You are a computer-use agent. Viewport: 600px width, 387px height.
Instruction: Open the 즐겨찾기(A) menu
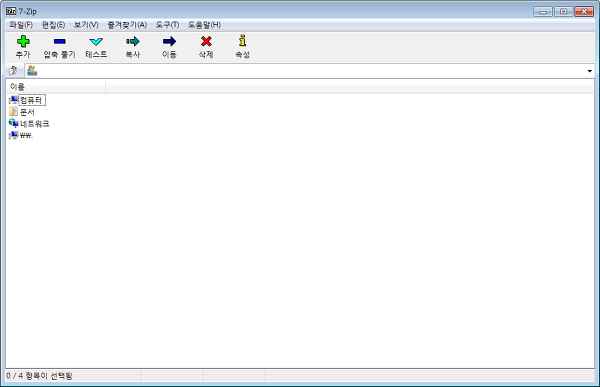tap(127, 25)
